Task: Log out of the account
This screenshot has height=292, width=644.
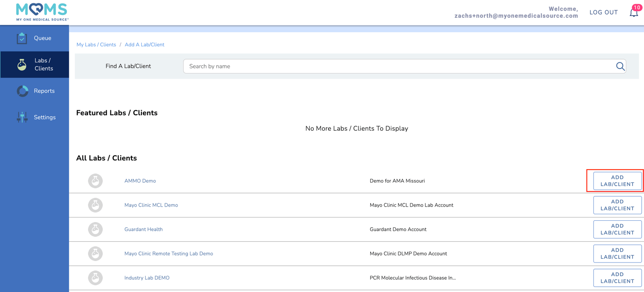Action: coord(603,13)
